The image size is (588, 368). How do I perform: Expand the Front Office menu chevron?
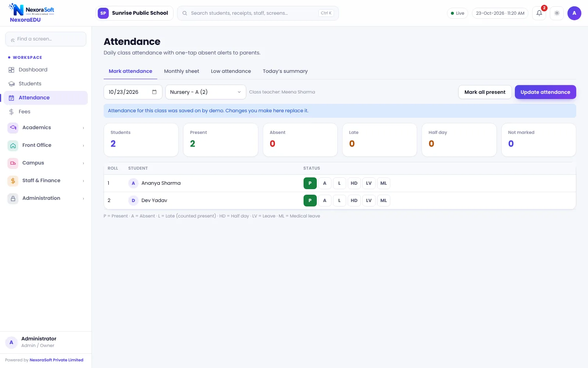[83, 146]
